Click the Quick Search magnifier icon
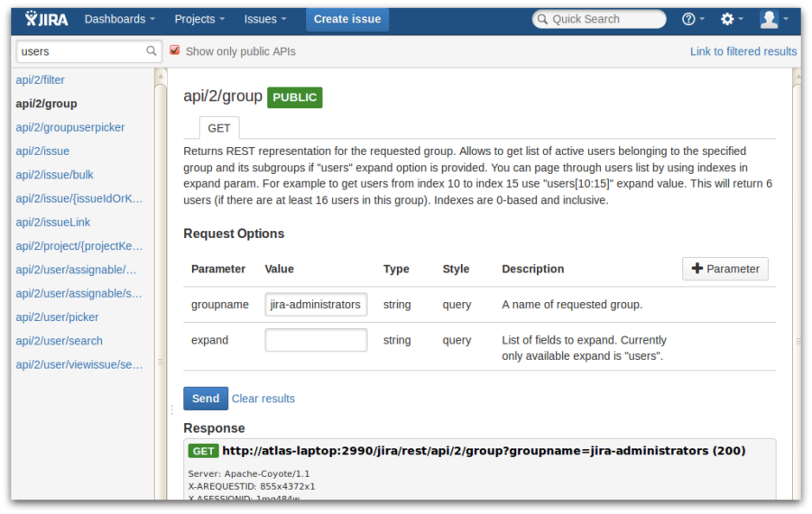Image resolution: width=812 pixels, height=514 pixels. tap(542, 19)
